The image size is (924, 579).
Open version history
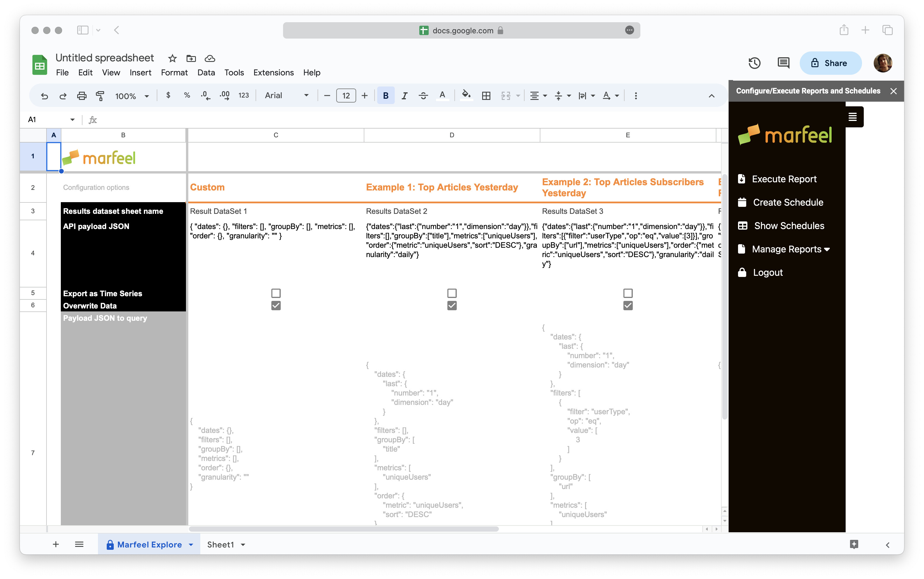pos(754,63)
